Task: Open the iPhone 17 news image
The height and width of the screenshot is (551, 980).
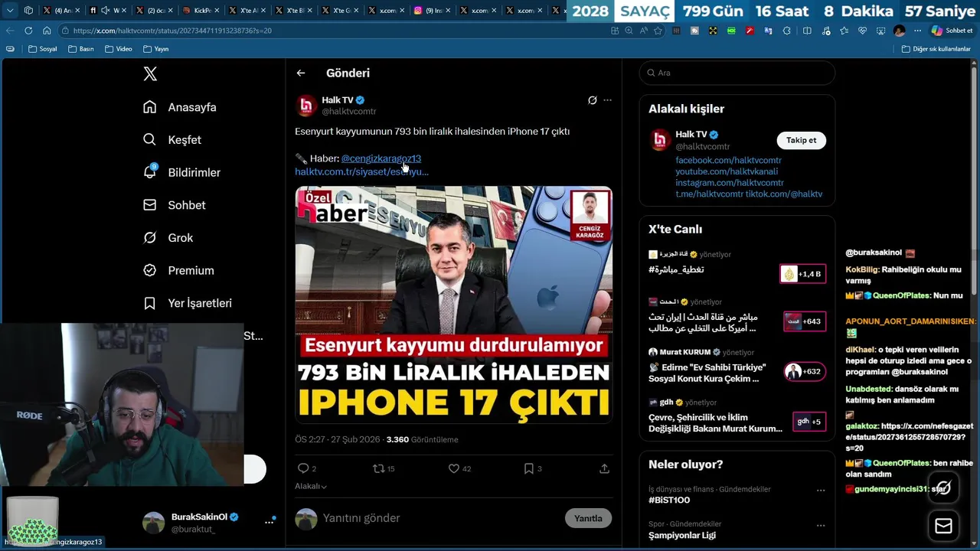Action: coord(454,305)
